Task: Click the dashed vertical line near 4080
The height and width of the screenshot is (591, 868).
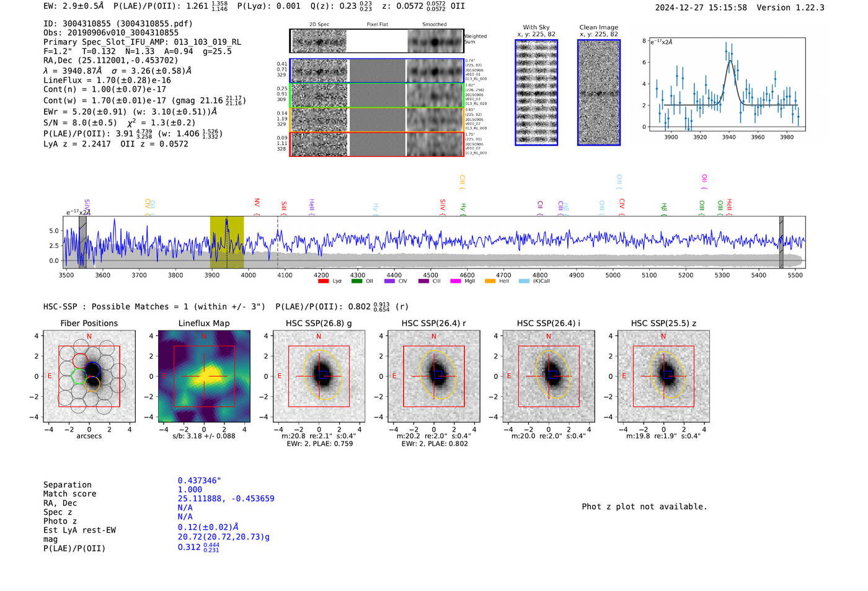Action: pos(278,242)
